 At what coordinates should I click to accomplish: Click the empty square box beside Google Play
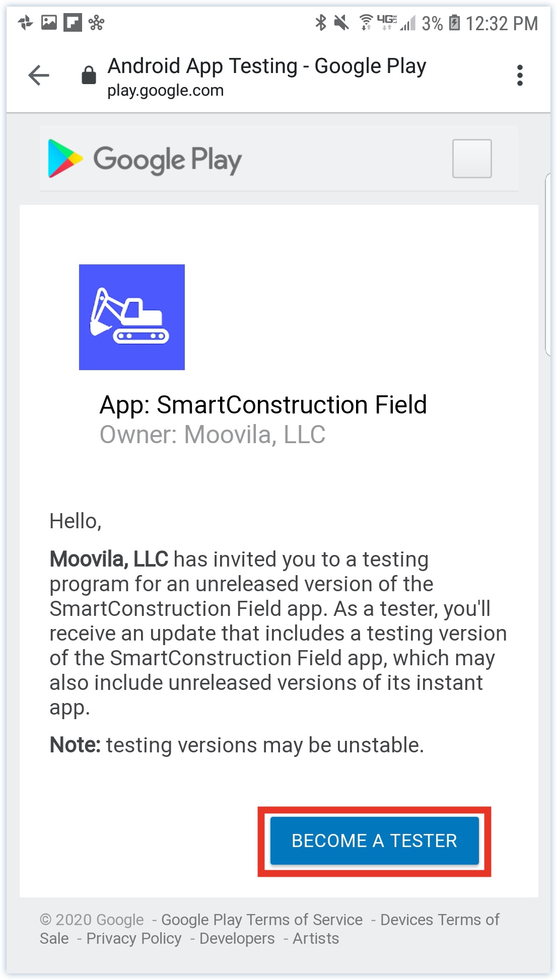click(x=472, y=159)
